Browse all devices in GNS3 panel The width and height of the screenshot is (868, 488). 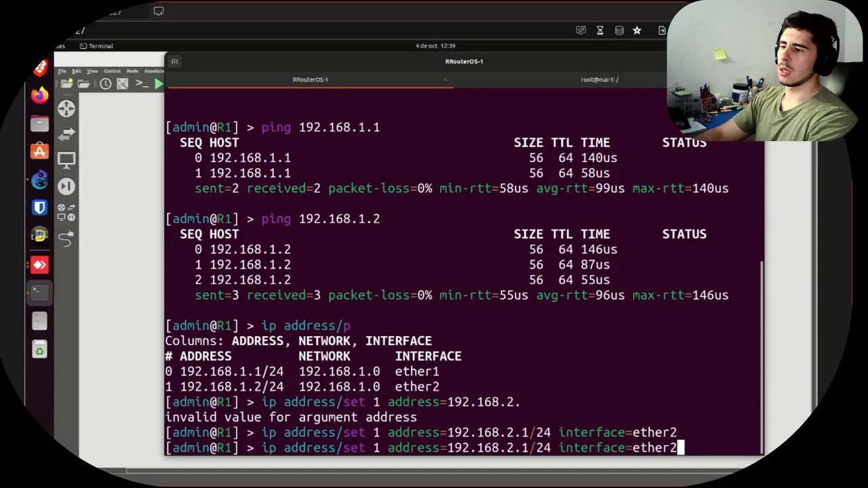click(x=66, y=212)
